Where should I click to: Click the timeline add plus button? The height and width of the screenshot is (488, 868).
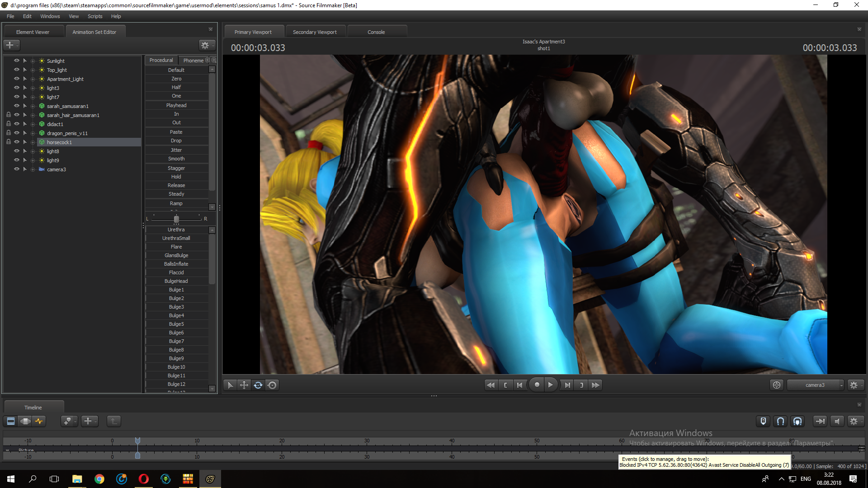click(89, 421)
